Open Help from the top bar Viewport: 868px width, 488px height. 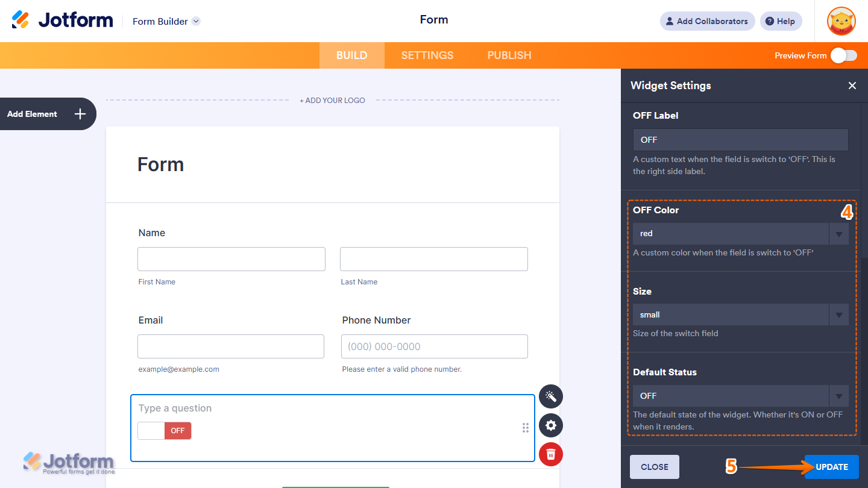781,21
